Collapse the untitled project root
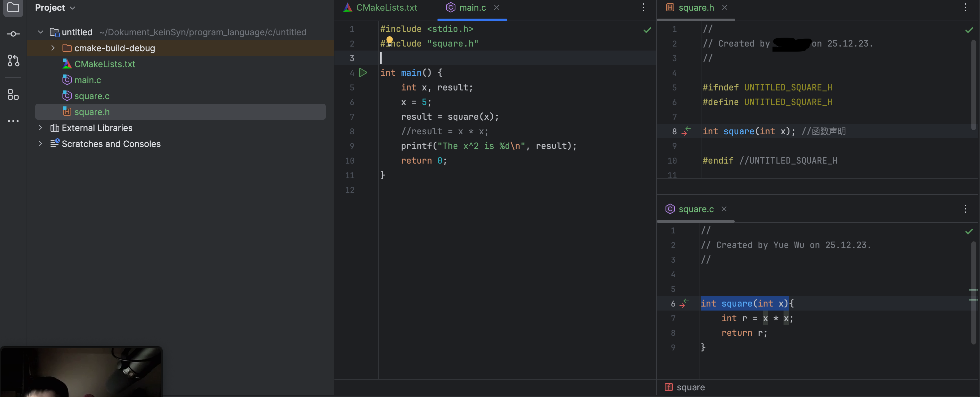 pos(40,32)
